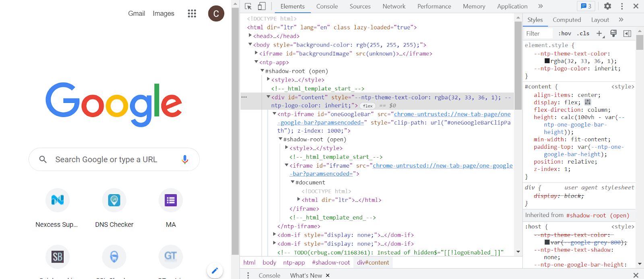Open the DNS Checker shortcut icon

pos(114,200)
